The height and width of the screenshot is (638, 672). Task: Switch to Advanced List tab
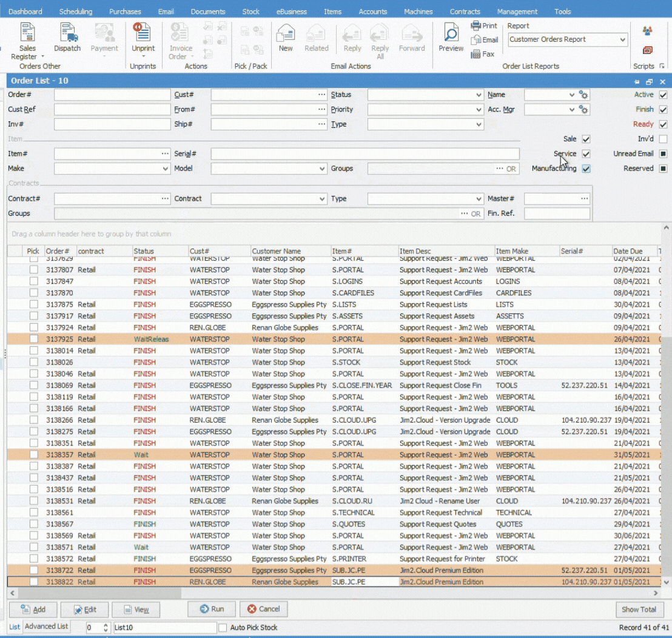coord(47,626)
